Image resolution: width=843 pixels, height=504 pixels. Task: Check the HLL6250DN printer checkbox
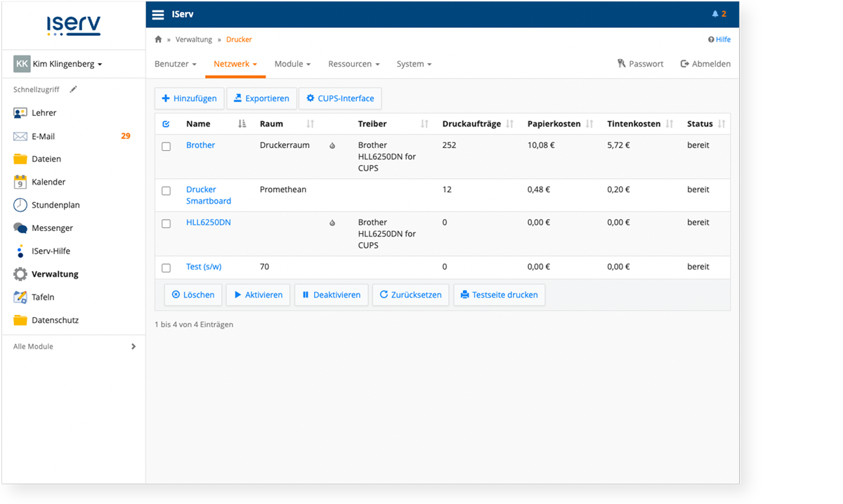coord(166,223)
